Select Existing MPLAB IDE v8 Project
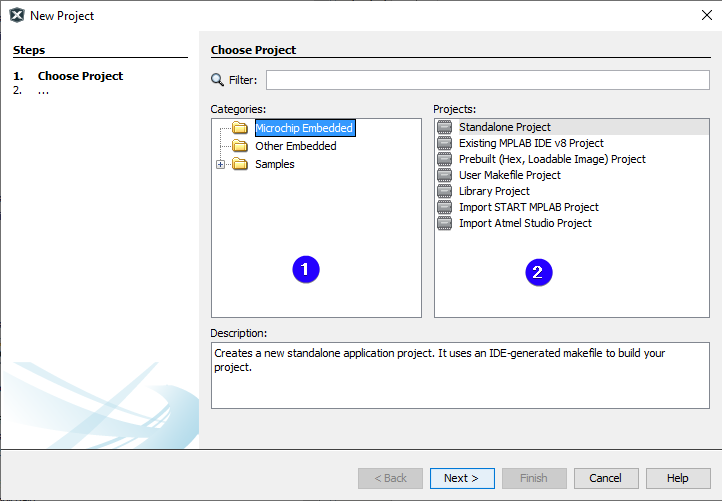This screenshot has width=722, height=501. [531, 143]
